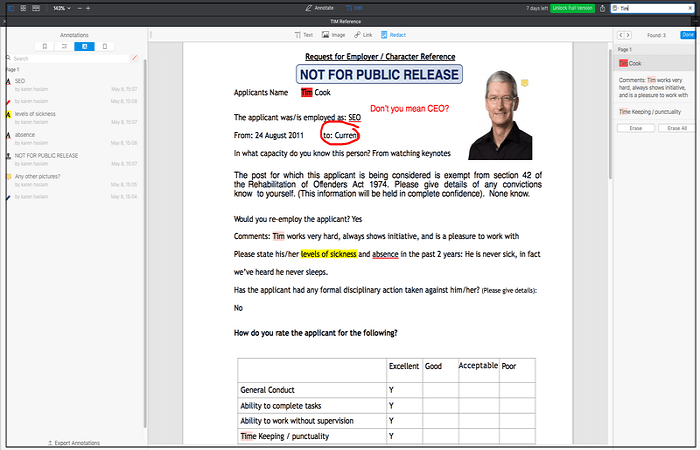Click the underlined 'SEO' in the document

pyautogui.click(x=354, y=117)
